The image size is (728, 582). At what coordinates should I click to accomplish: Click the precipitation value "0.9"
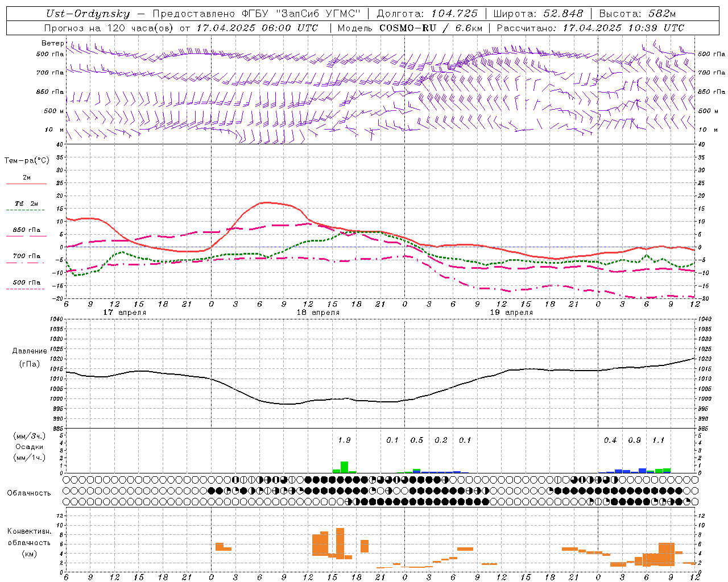(x=634, y=440)
